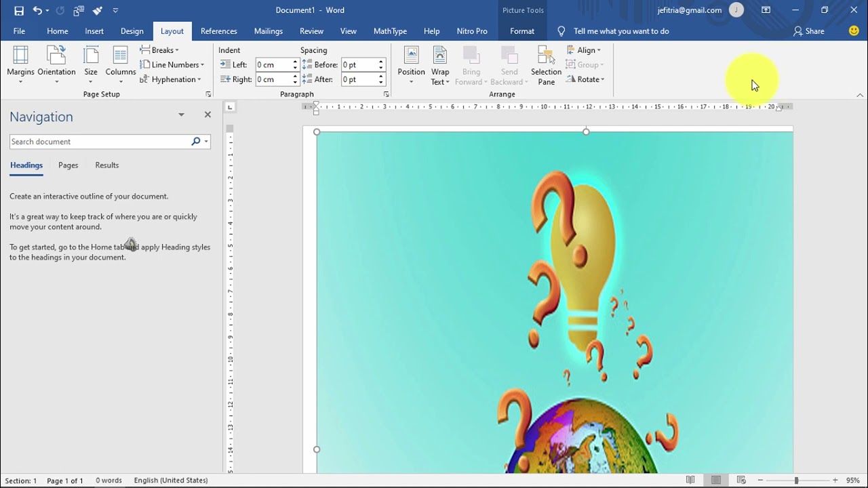Click the Search document field
868x488 pixels.
click(100, 142)
